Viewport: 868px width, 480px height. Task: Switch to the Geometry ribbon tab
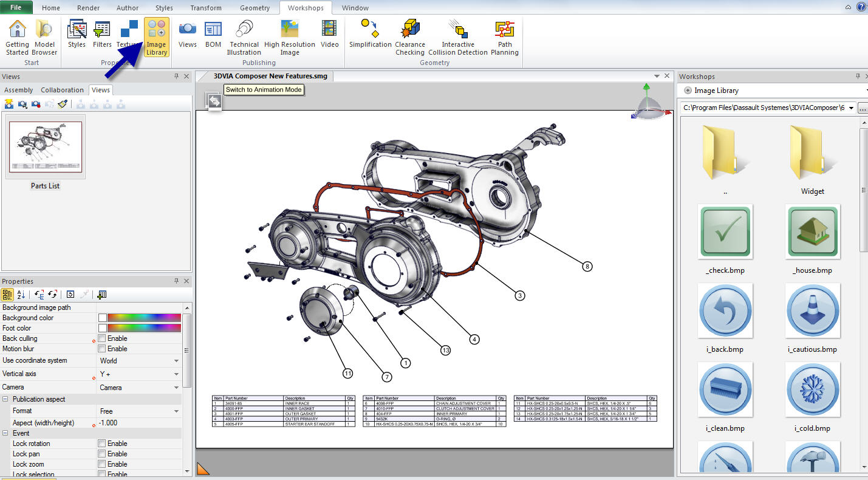(x=255, y=8)
